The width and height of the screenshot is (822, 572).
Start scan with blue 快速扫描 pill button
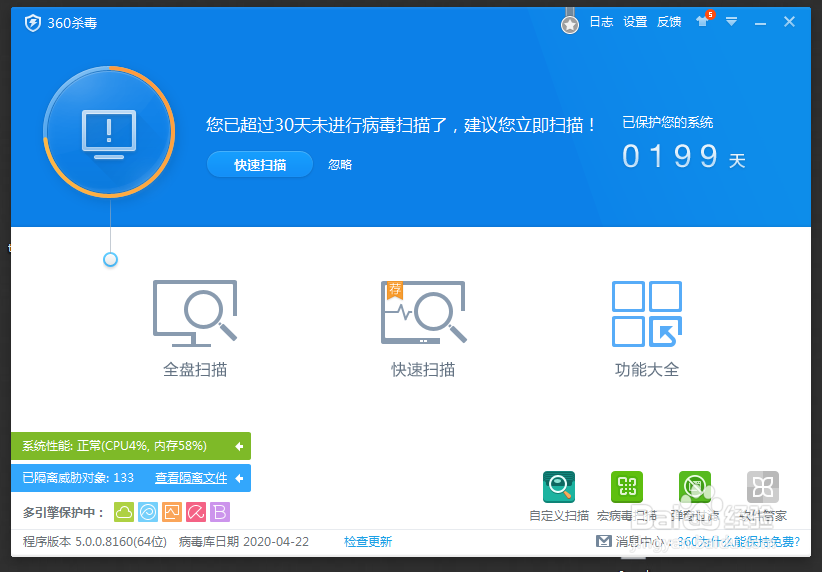pyautogui.click(x=260, y=165)
